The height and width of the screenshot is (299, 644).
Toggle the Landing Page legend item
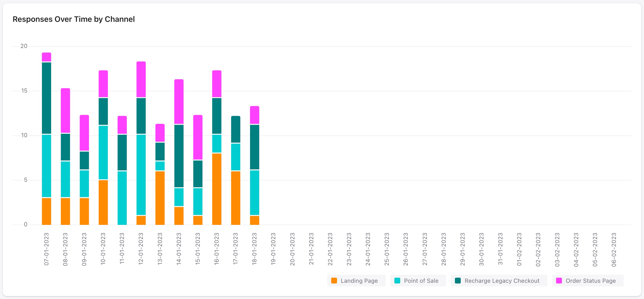click(x=359, y=281)
